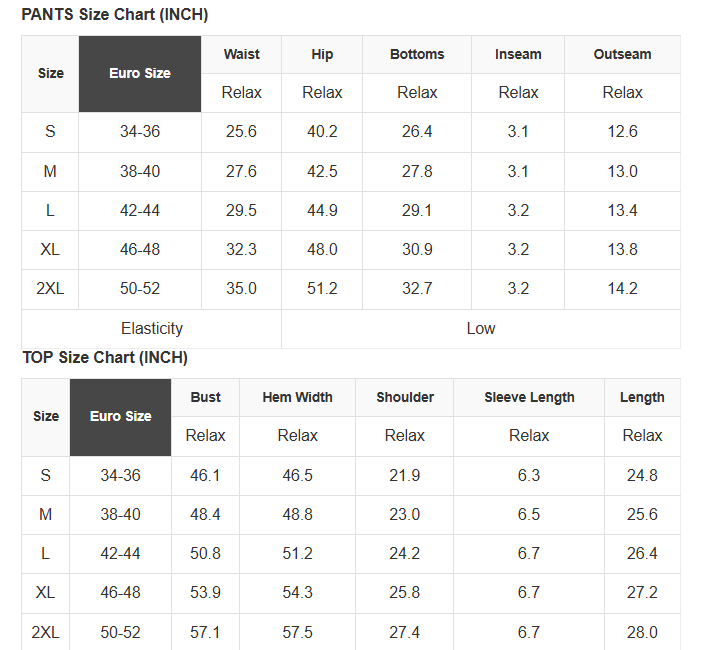Select the dark Euro Size header in pants table
This screenshot has width=701, height=650.
(x=140, y=74)
